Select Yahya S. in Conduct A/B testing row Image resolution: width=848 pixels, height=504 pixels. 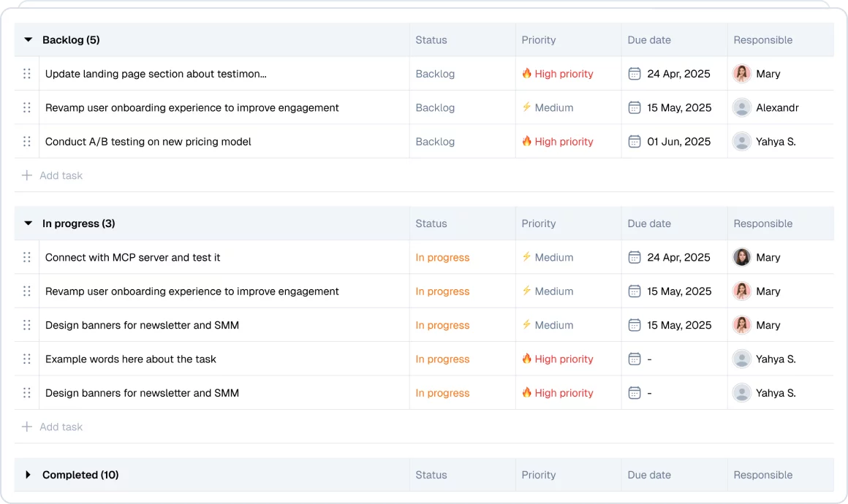tap(775, 142)
